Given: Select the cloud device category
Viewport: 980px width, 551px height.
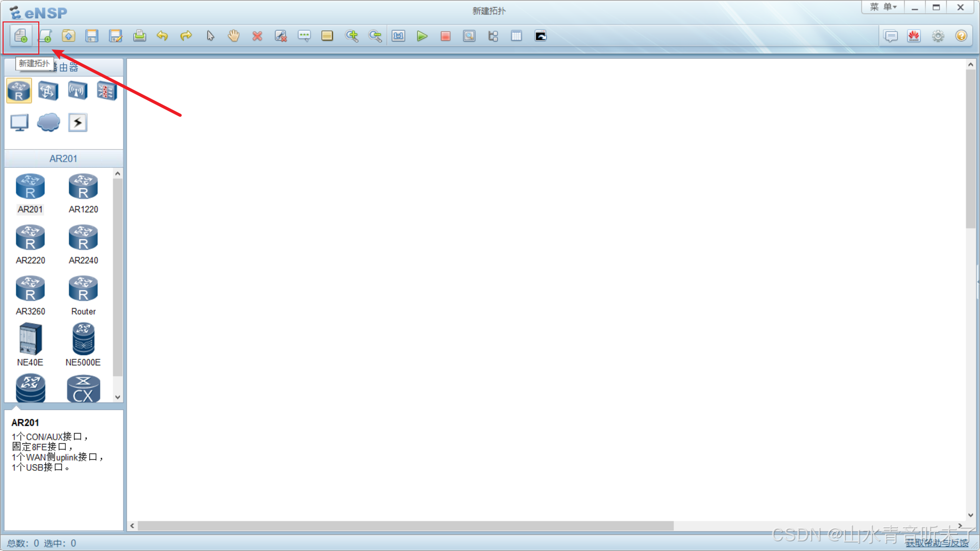Looking at the screenshot, I should (x=48, y=122).
